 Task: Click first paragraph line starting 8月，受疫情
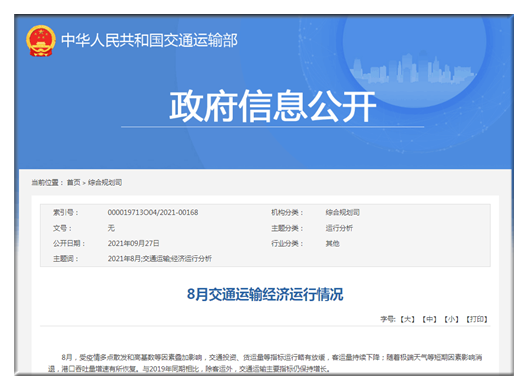[272, 357]
